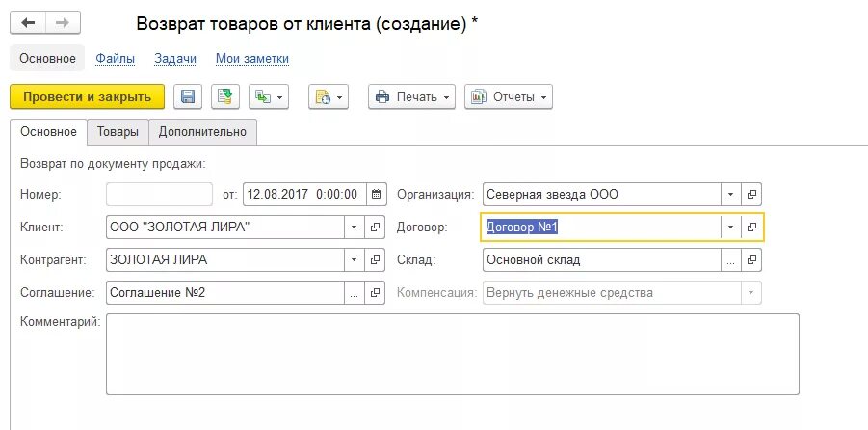
Task: Switch to the Товары tab
Action: coord(118,132)
